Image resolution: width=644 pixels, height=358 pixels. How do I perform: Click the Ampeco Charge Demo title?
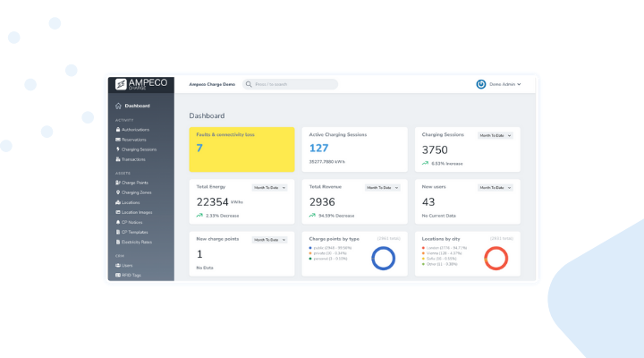tap(212, 84)
